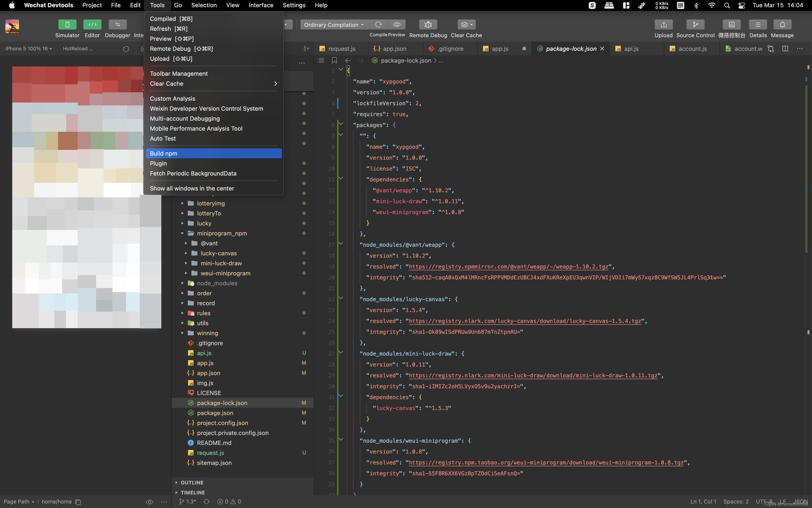Click the split editor icon

[x=785, y=49]
